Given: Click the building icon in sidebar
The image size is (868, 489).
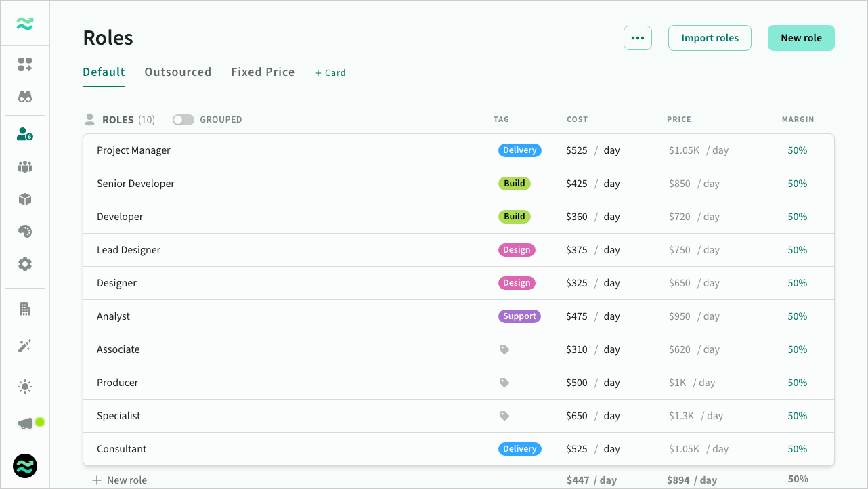Looking at the screenshot, I should click(25, 309).
